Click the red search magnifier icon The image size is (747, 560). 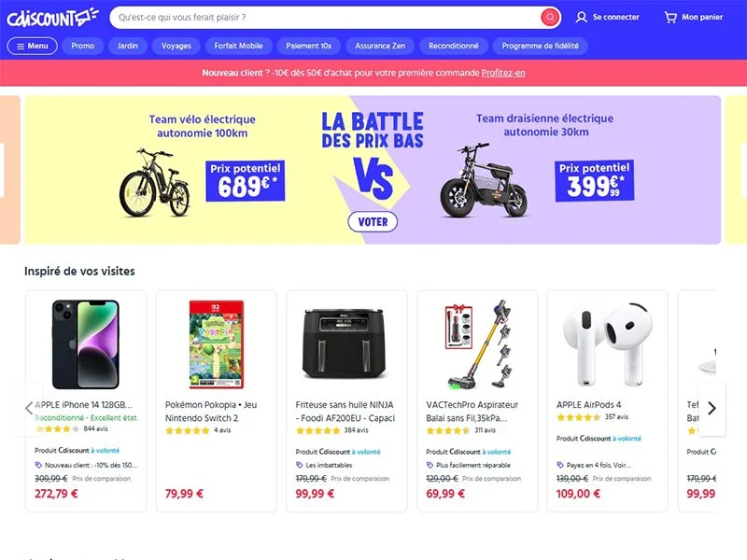[x=550, y=17]
